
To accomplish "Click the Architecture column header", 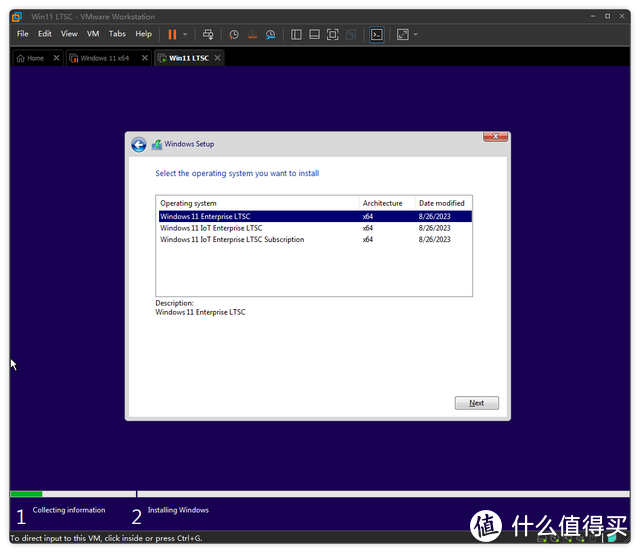I will click(x=387, y=203).
